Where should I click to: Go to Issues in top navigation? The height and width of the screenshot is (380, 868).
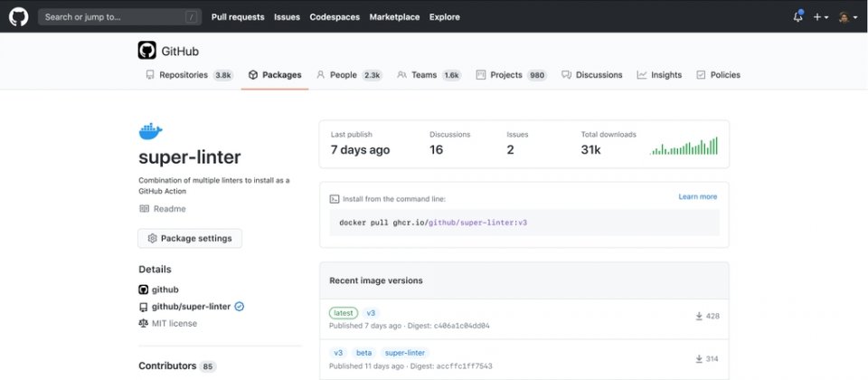point(287,17)
